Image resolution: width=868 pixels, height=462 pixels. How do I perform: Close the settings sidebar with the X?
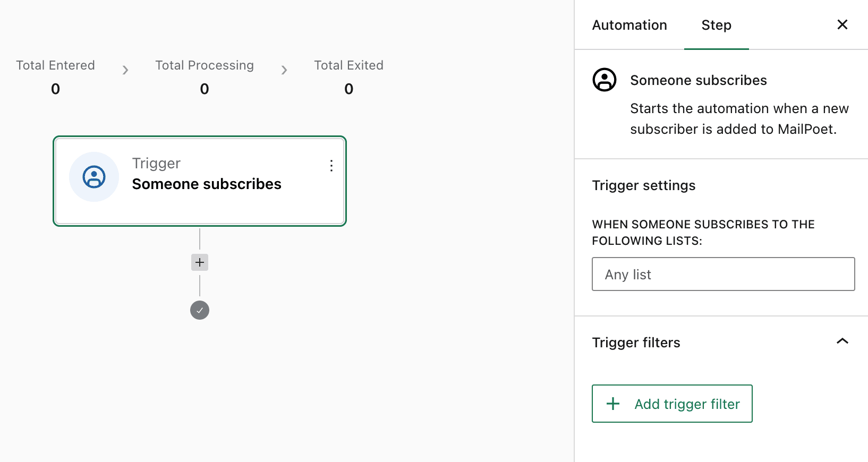[x=842, y=25]
